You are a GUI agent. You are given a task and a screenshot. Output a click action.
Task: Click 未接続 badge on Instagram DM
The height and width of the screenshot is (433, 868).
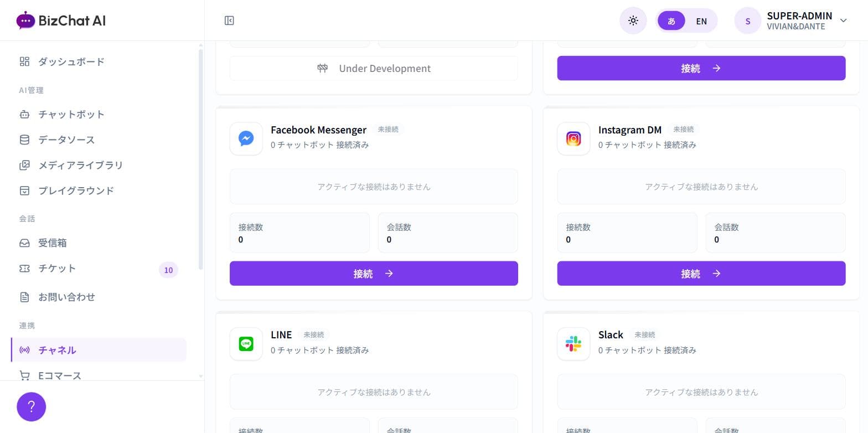[x=684, y=129]
